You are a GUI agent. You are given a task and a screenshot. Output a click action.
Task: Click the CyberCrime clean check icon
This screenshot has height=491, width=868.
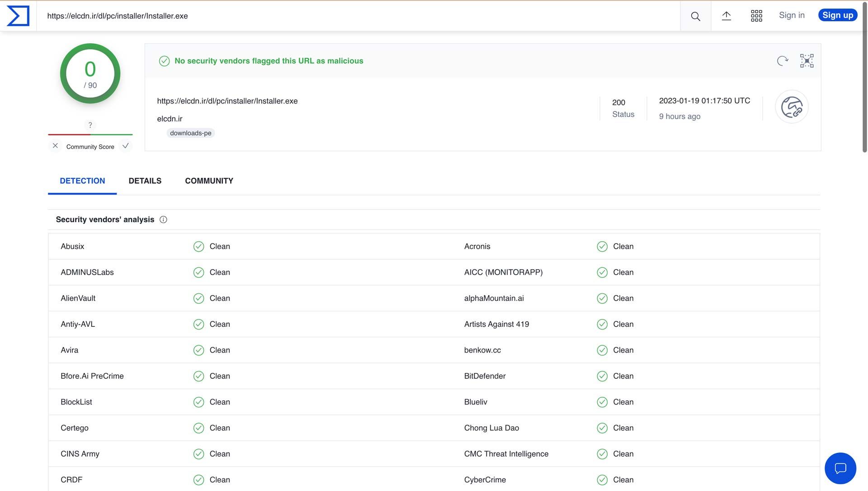click(602, 480)
